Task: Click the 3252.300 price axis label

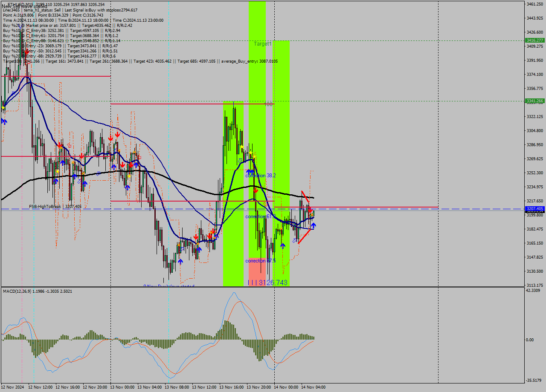Action: (534, 173)
